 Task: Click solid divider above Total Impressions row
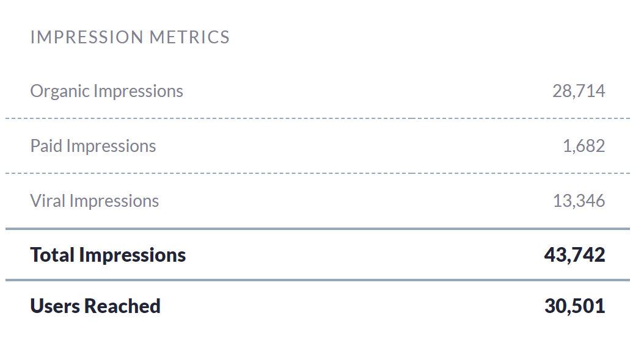317,229
